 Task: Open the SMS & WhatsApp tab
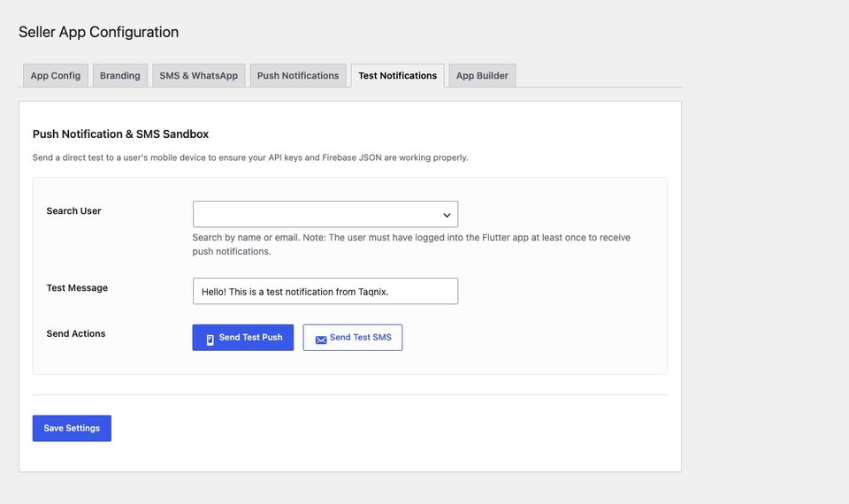click(x=199, y=76)
